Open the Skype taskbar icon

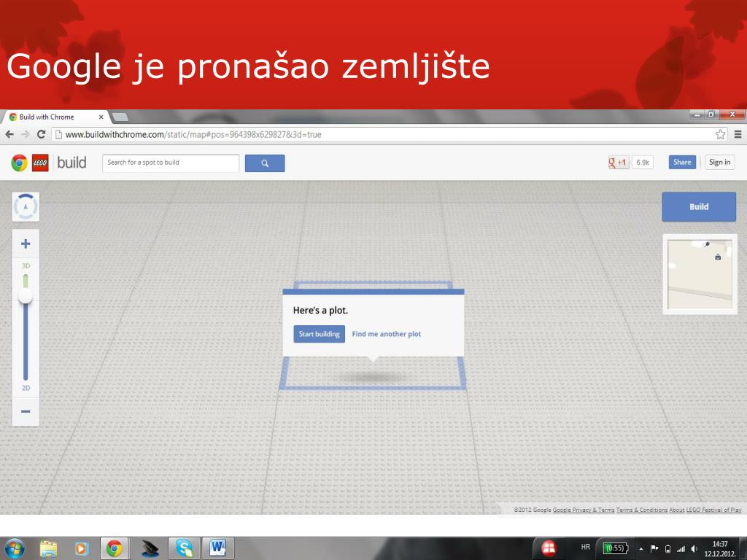(185, 548)
